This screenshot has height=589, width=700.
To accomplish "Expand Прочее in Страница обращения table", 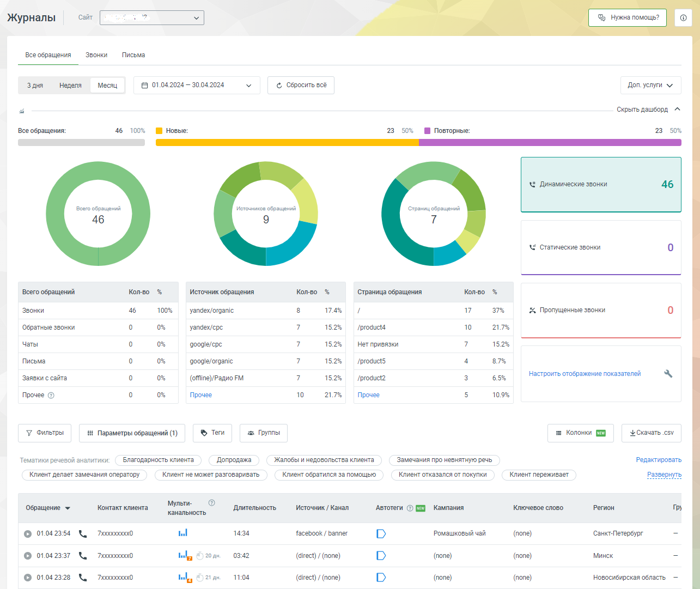I will 369,396.
